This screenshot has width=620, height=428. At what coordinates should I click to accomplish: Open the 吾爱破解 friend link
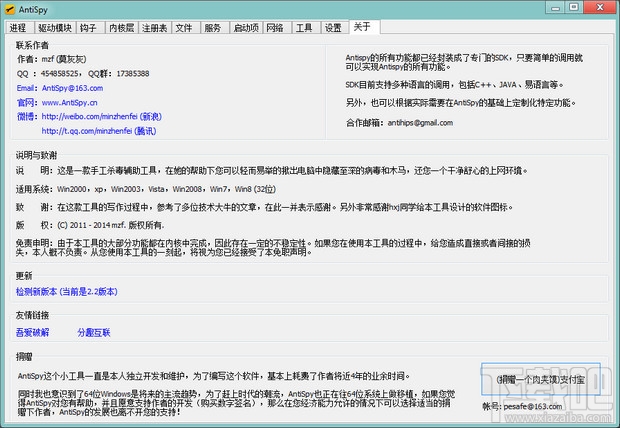click(x=32, y=332)
